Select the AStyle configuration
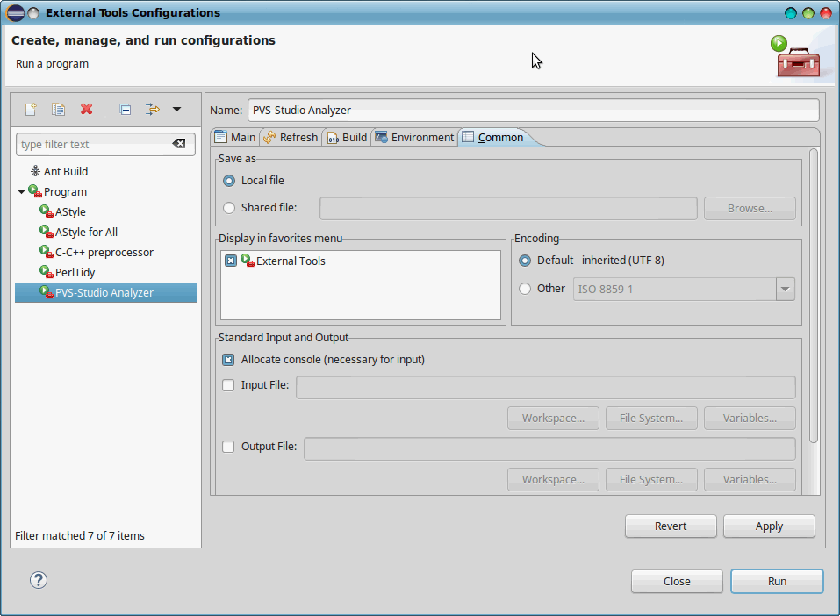Image resolution: width=840 pixels, height=616 pixels. click(71, 211)
